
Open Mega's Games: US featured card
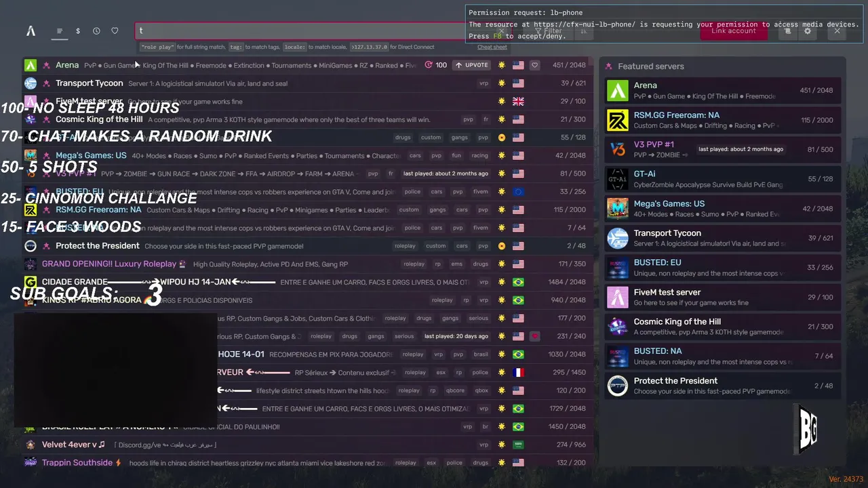[x=723, y=208]
